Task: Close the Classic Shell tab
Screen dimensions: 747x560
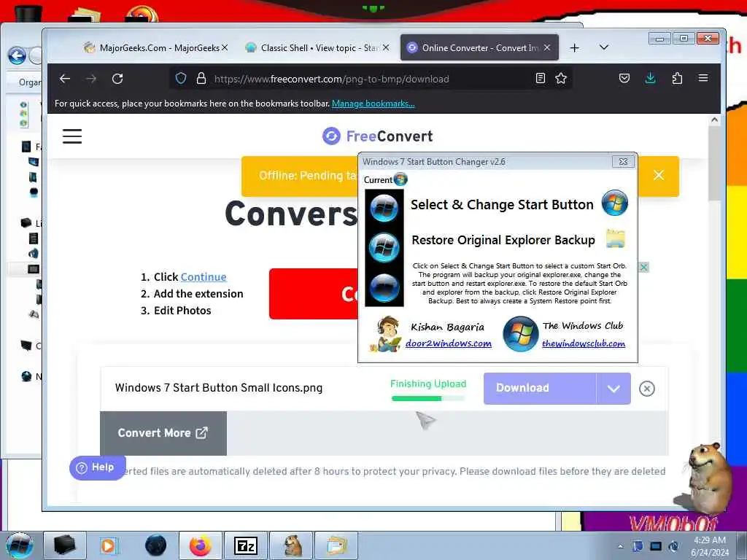Action: (386, 47)
